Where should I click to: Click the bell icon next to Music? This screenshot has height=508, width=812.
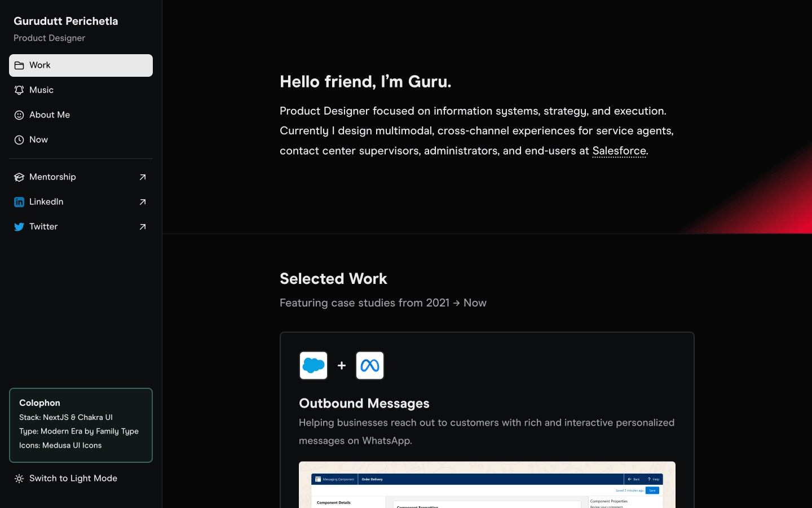19,90
